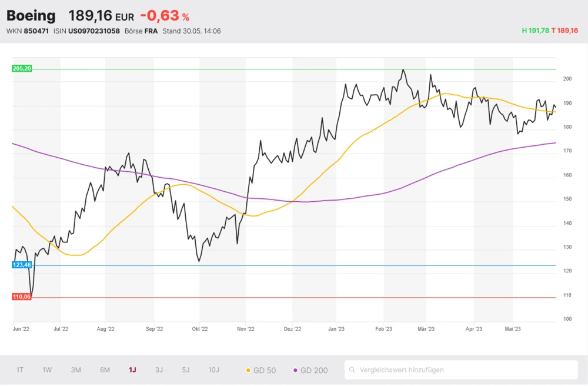Focus the Vergleichswert hinzufügen field
This screenshot has width=588, height=386.
point(465,370)
